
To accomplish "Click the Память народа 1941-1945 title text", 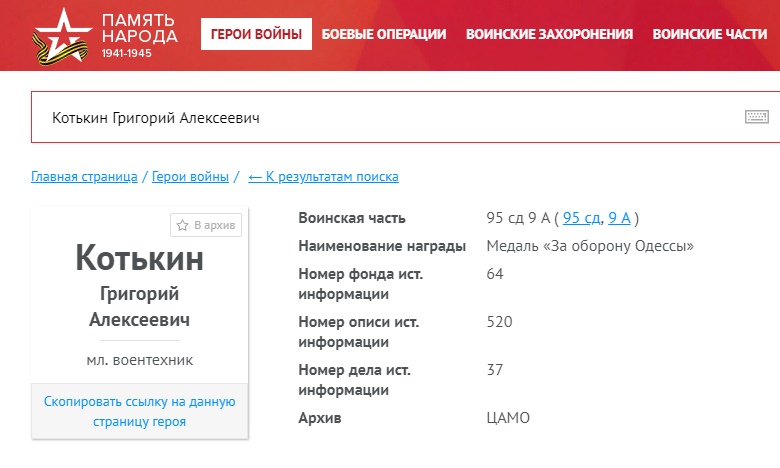I will pos(139,35).
